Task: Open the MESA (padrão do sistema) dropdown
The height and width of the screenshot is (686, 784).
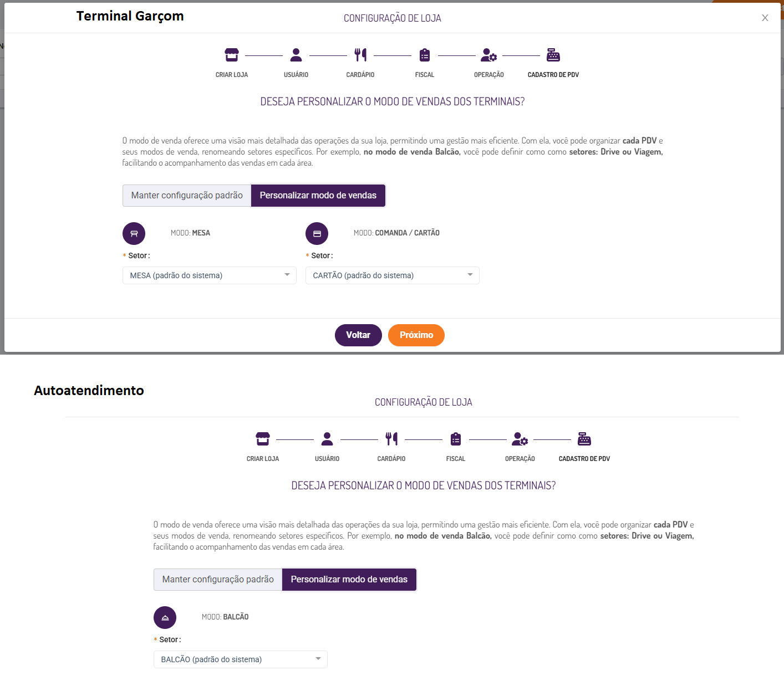Action: pos(209,275)
